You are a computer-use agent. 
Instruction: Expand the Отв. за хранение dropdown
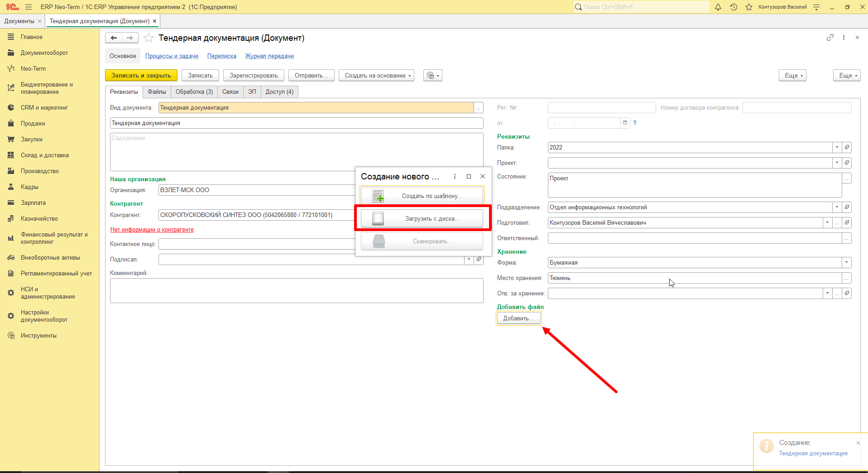pos(827,293)
